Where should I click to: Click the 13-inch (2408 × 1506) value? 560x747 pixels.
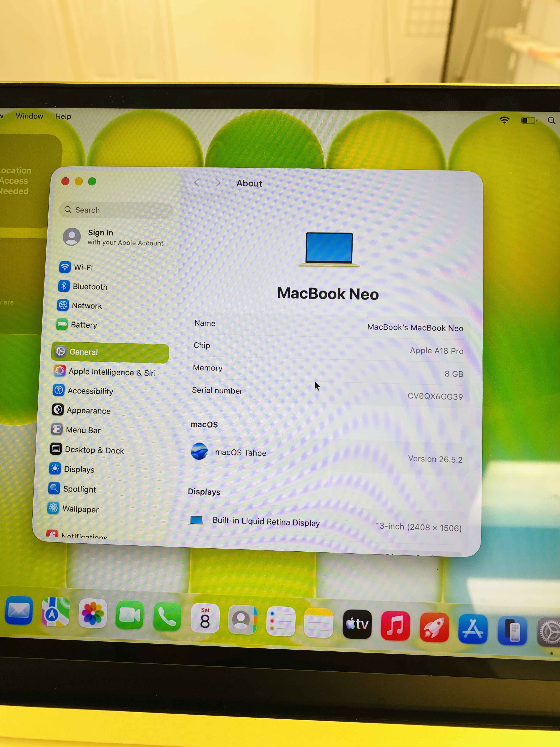418,527
